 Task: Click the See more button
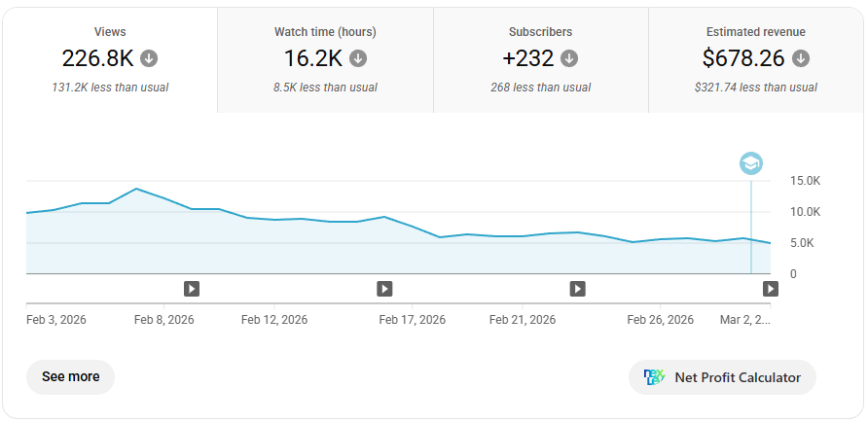[70, 377]
